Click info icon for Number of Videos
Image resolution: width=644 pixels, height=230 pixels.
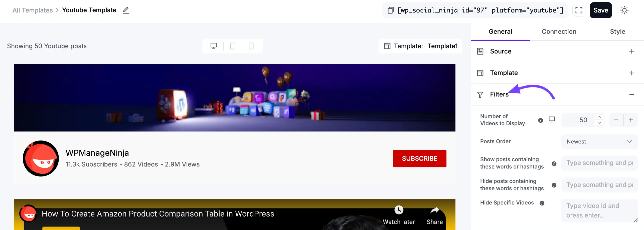(541, 120)
